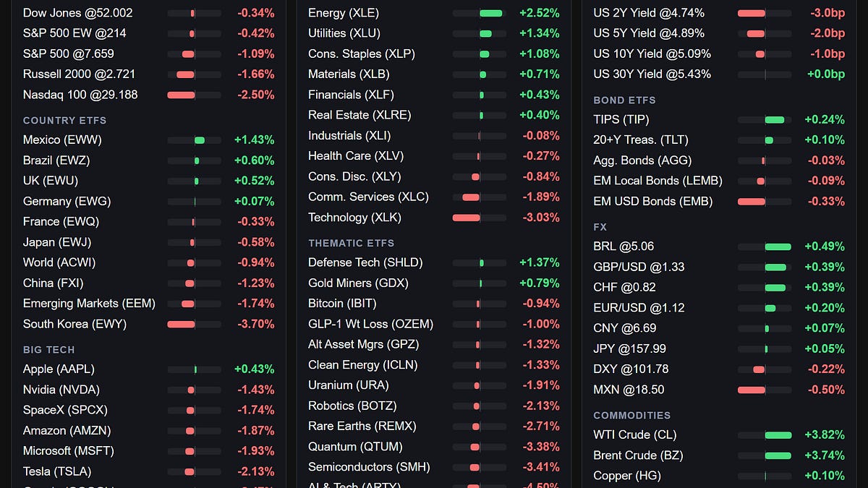Click the S&P 500 EW @214 label
Screen dimensions: 868x488
pos(75,33)
